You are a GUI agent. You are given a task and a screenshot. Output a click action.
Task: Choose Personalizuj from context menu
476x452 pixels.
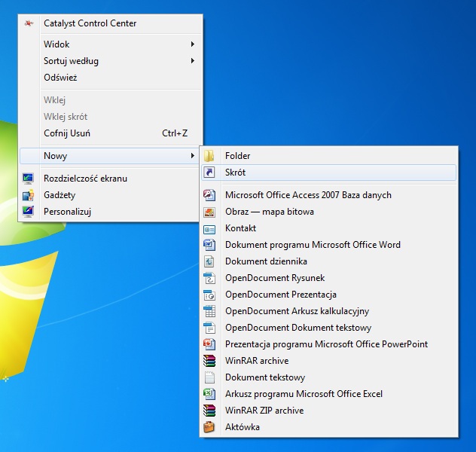tap(110, 212)
